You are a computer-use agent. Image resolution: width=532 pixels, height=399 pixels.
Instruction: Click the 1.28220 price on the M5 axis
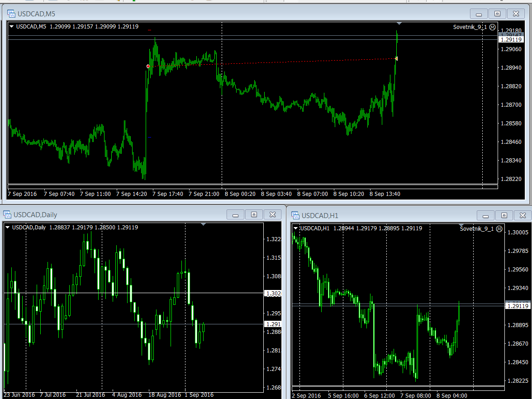click(x=511, y=179)
